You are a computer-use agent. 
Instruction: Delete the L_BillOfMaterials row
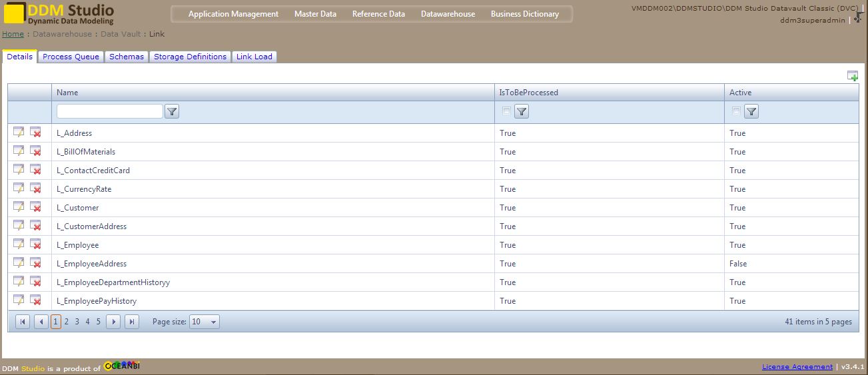[35, 151]
